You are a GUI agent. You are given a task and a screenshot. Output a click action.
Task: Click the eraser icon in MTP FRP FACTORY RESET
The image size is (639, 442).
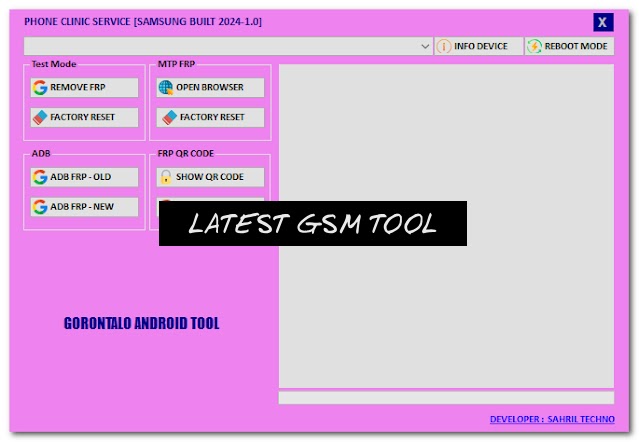coord(170,117)
